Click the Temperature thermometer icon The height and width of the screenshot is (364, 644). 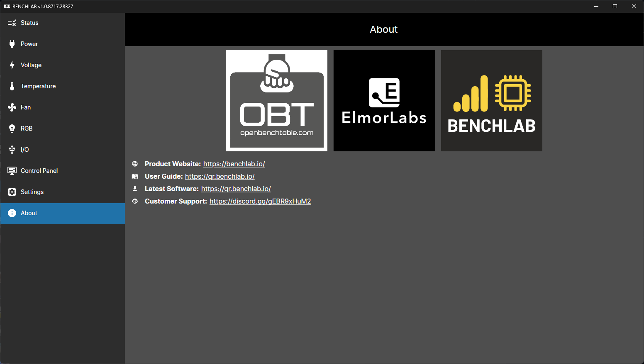[x=12, y=86]
